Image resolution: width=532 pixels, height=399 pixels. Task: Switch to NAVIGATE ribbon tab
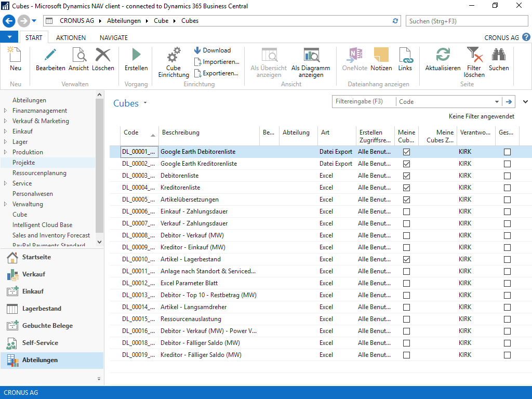coord(114,37)
